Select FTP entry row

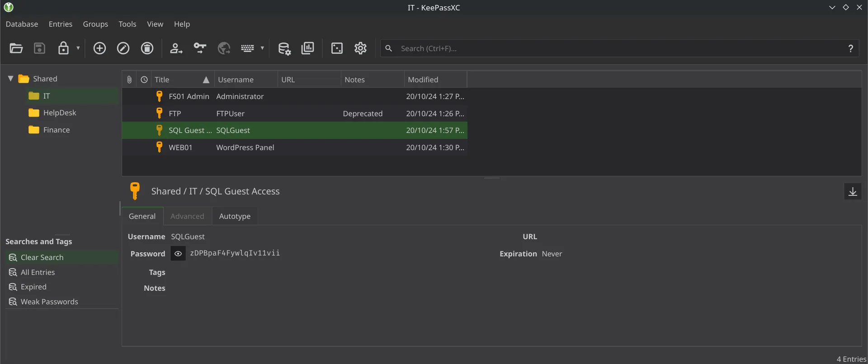click(294, 113)
